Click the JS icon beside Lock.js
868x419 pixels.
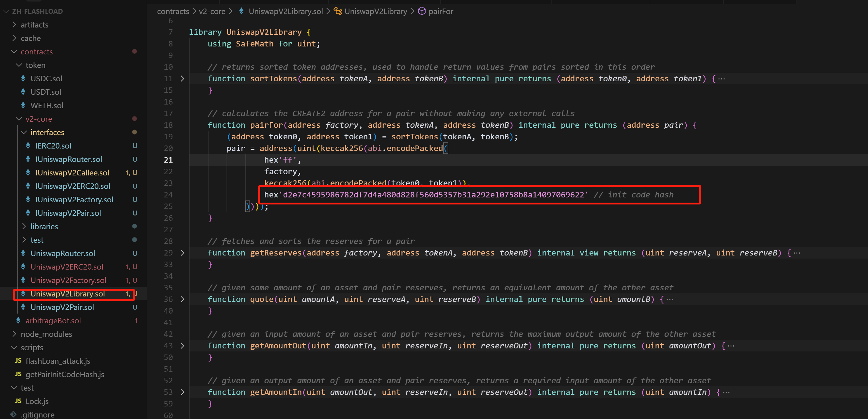coord(18,401)
